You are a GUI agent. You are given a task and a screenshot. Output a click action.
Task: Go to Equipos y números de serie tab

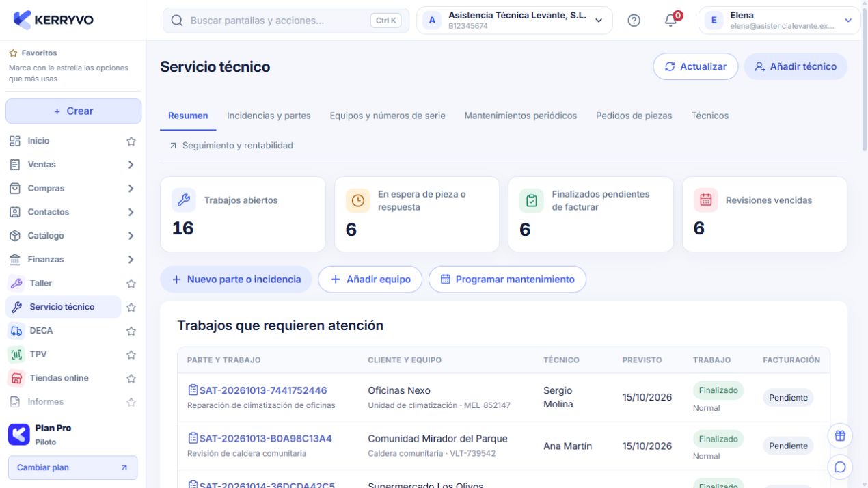click(x=388, y=116)
